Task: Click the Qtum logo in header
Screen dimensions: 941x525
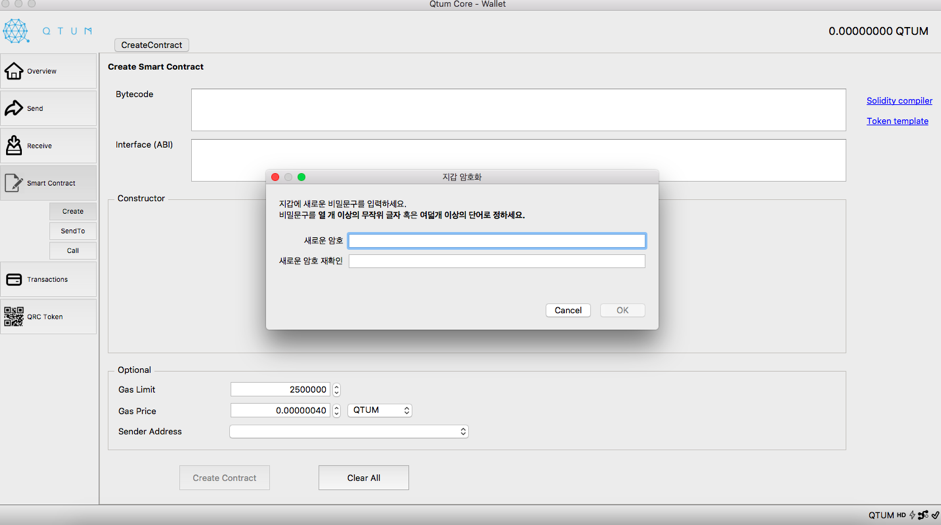Action: [48, 31]
